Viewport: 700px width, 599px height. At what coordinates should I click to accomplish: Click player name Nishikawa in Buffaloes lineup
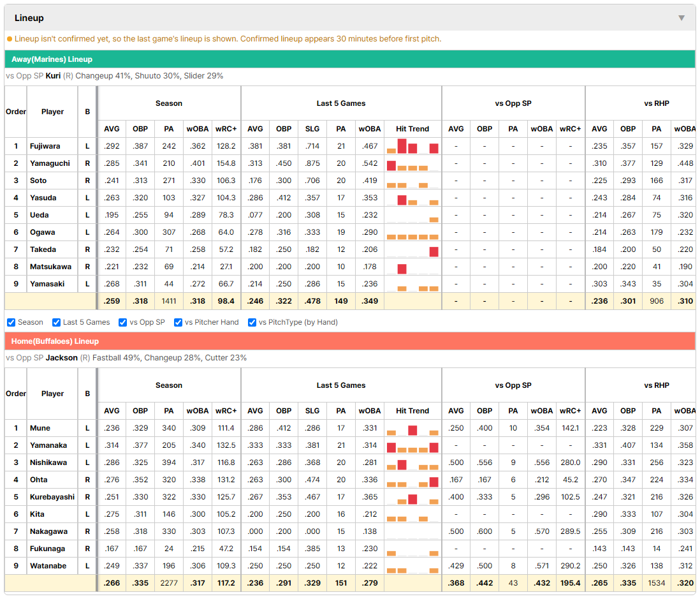(48, 462)
